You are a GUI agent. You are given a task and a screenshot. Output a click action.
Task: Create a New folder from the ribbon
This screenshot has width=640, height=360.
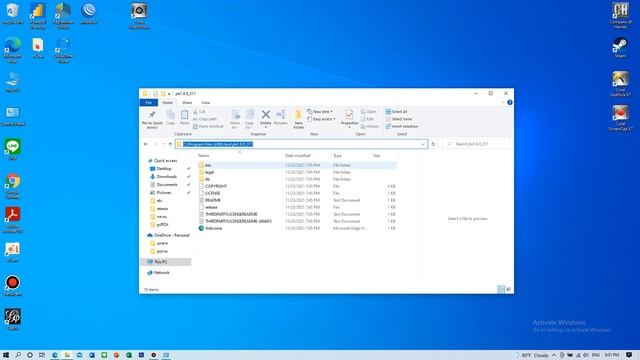click(298, 120)
